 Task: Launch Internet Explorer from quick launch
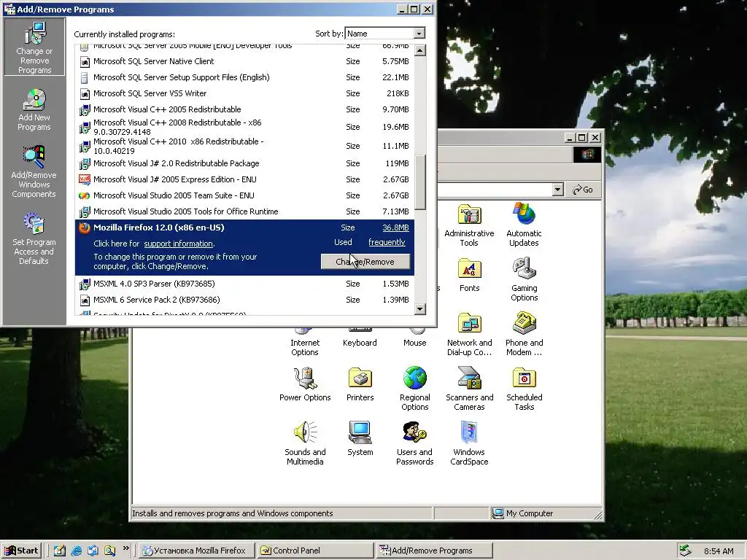tap(76, 551)
